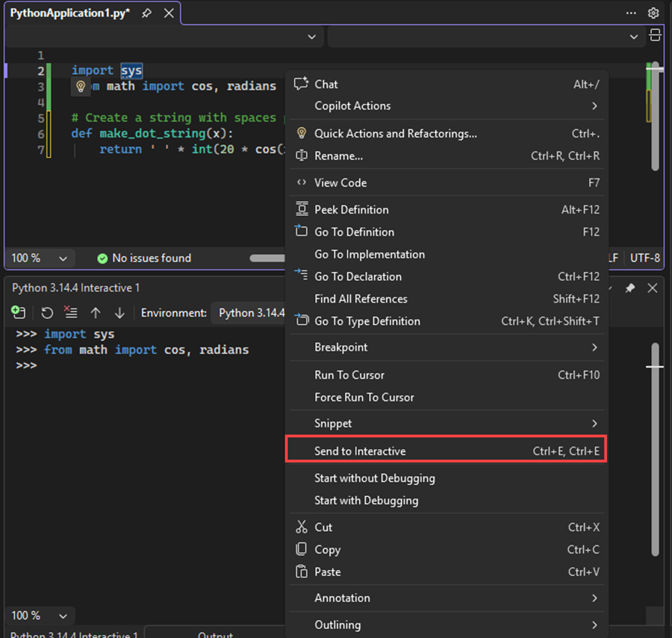This screenshot has width=672, height=638.
Task: Click the UTF-8 encoding indicator
Action: 644,258
